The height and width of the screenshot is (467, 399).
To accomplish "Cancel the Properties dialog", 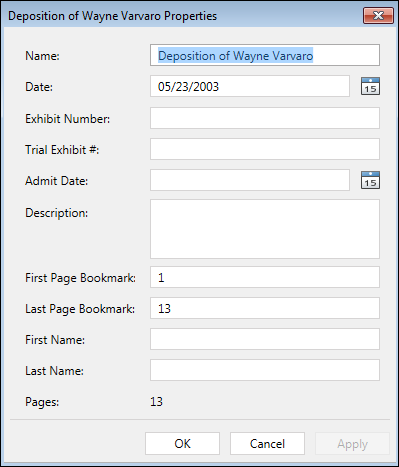I will (x=267, y=444).
